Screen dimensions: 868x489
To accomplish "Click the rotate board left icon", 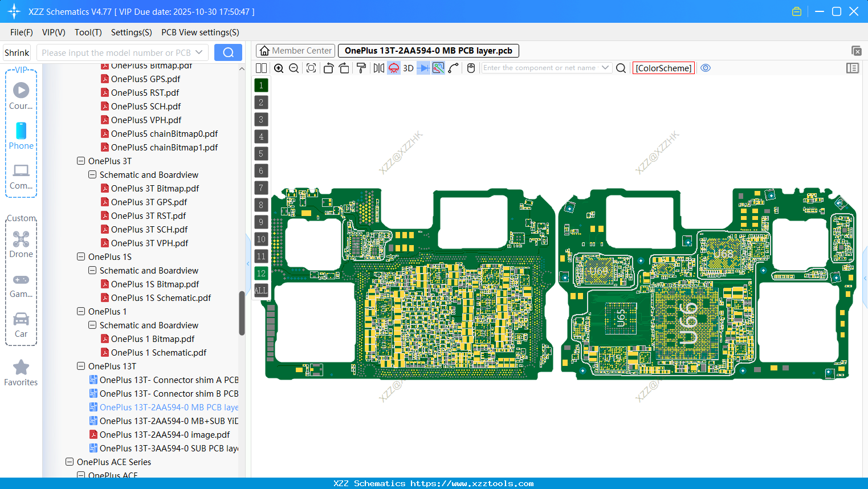I will pyautogui.click(x=328, y=68).
